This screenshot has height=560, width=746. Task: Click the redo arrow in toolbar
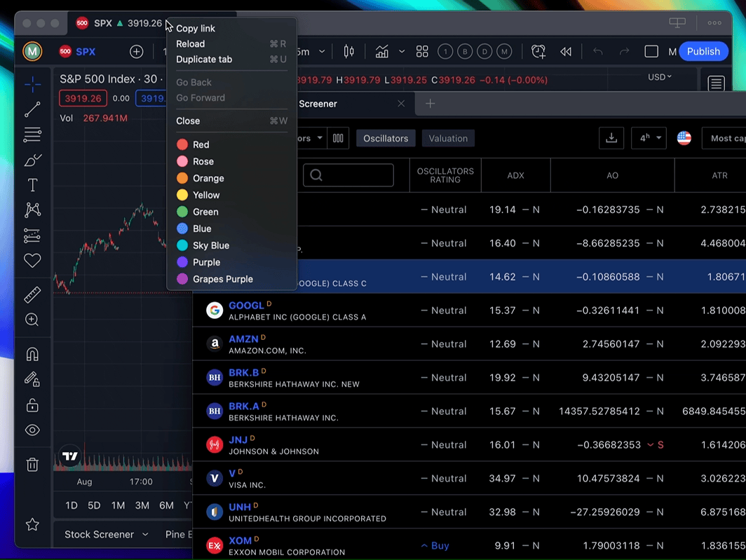pyautogui.click(x=624, y=51)
